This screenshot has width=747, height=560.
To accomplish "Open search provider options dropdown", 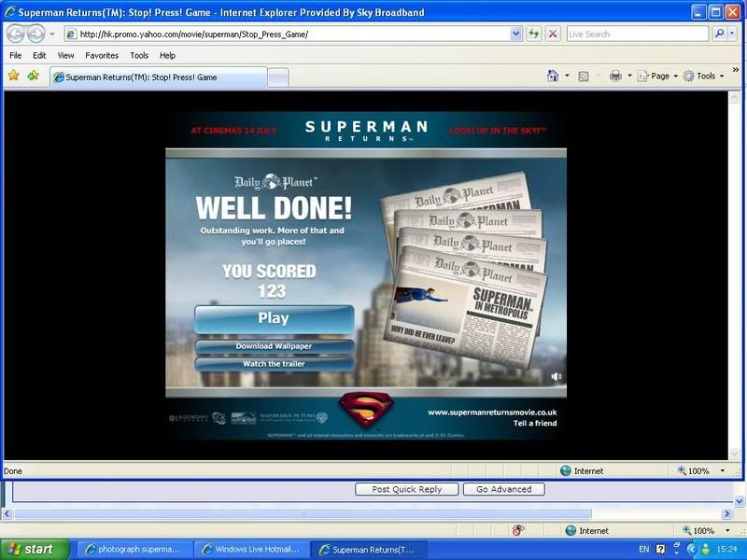I will (x=733, y=34).
